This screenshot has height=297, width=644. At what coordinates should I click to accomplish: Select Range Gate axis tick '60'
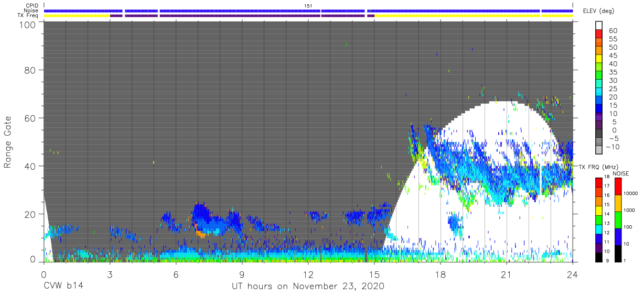pyautogui.click(x=29, y=117)
